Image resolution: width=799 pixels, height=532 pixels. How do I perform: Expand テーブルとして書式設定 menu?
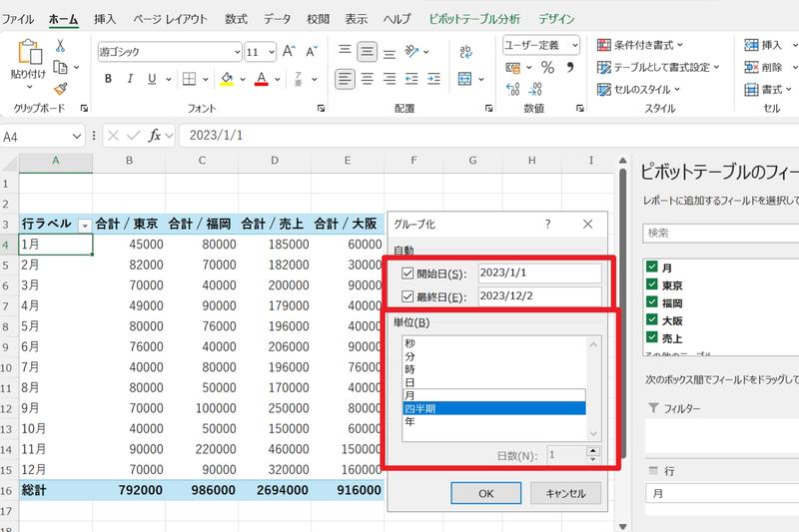pyautogui.click(x=658, y=67)
